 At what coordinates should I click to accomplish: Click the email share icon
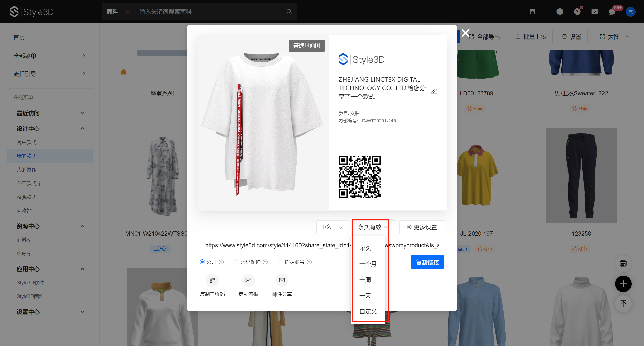[282, 280]
